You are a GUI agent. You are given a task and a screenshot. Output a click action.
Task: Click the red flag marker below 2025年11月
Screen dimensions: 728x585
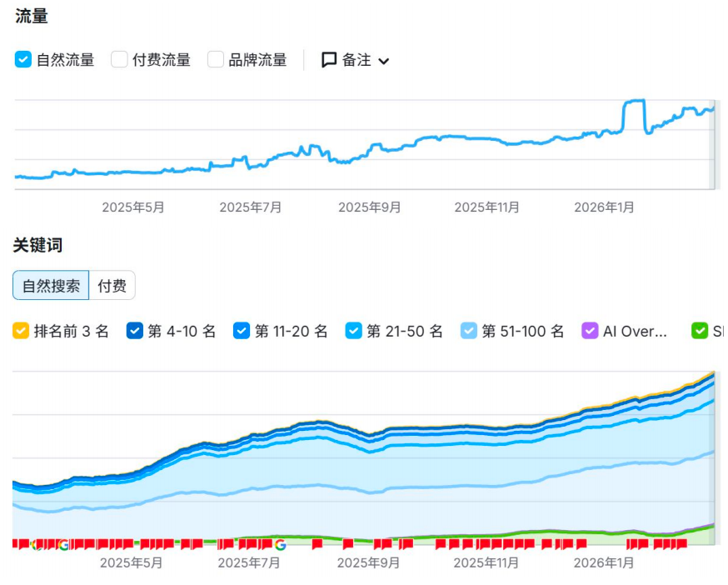tap(487, 544)
